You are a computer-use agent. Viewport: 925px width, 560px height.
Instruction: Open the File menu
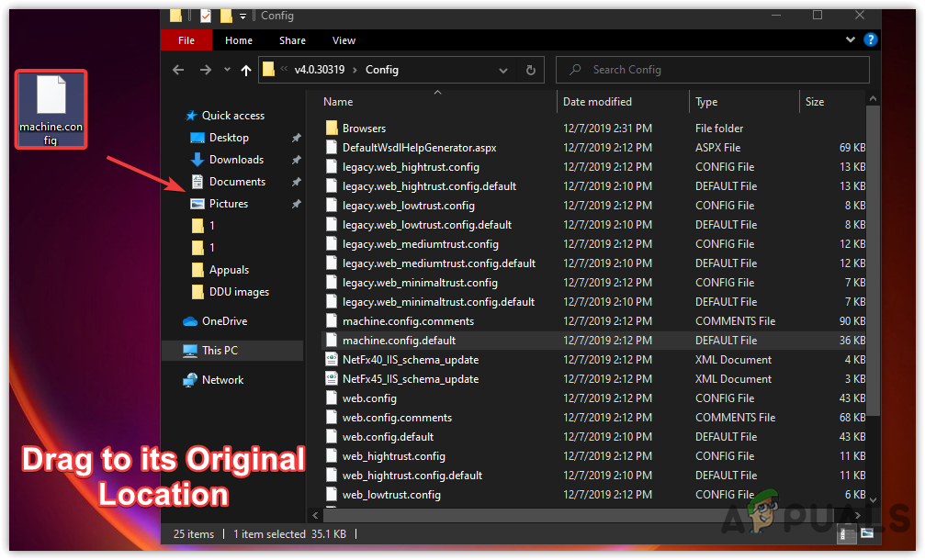click(x=186, y=39)
